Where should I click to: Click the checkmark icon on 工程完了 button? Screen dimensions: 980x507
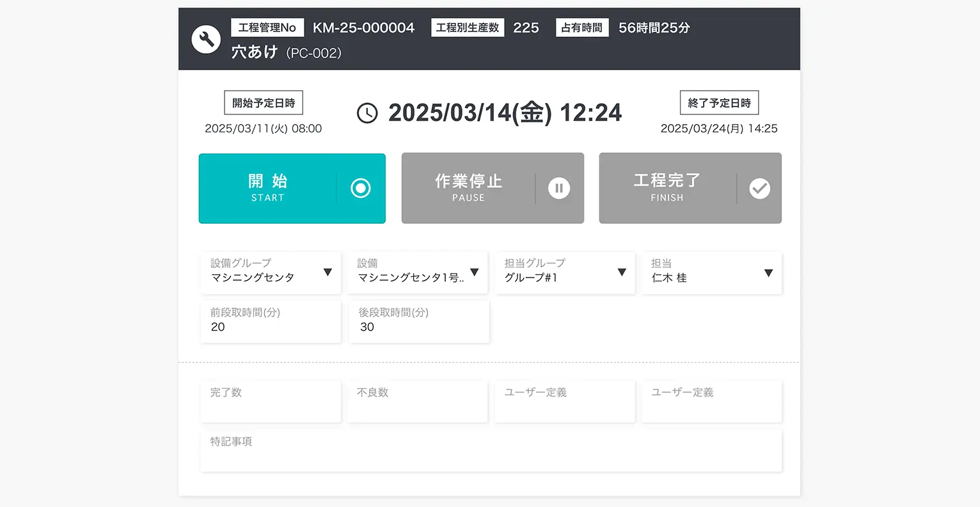759,188
